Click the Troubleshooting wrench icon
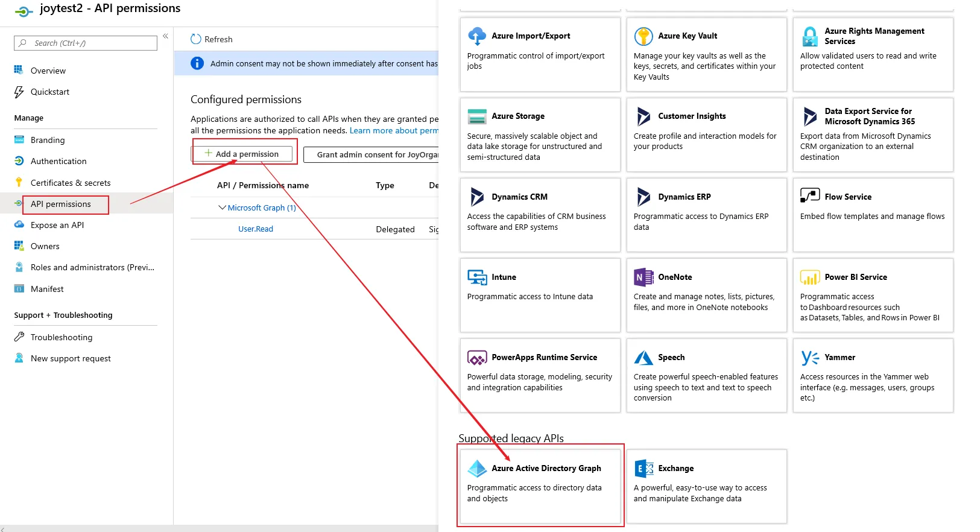Viewport: 980px width, 532px height. click(19, 337)
